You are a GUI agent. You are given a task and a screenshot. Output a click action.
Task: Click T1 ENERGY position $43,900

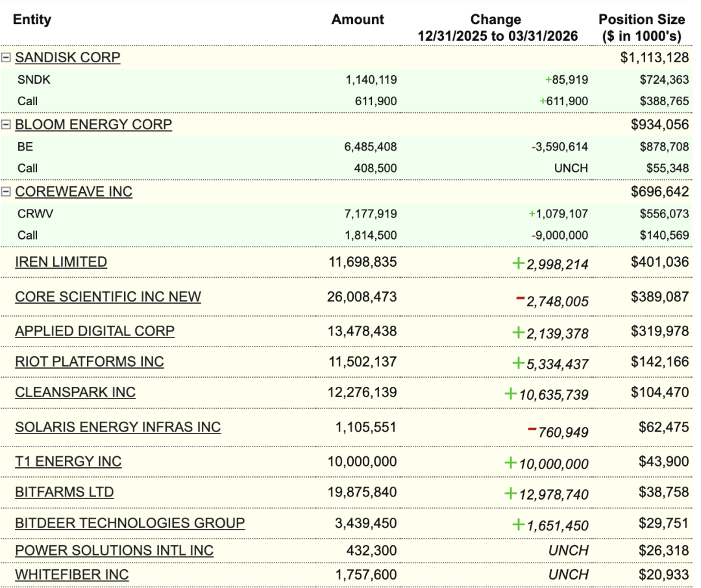pyautogui.click(x=664, y=461)
